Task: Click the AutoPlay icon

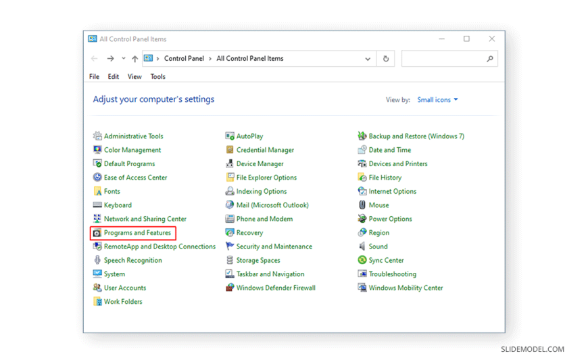Action: pyautogui.click(x=230, y=136)
